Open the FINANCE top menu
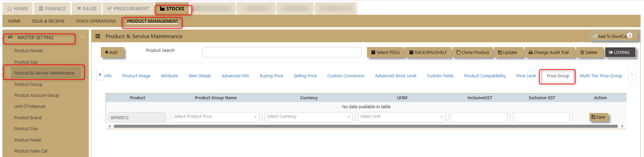 [x=52, y=9]
